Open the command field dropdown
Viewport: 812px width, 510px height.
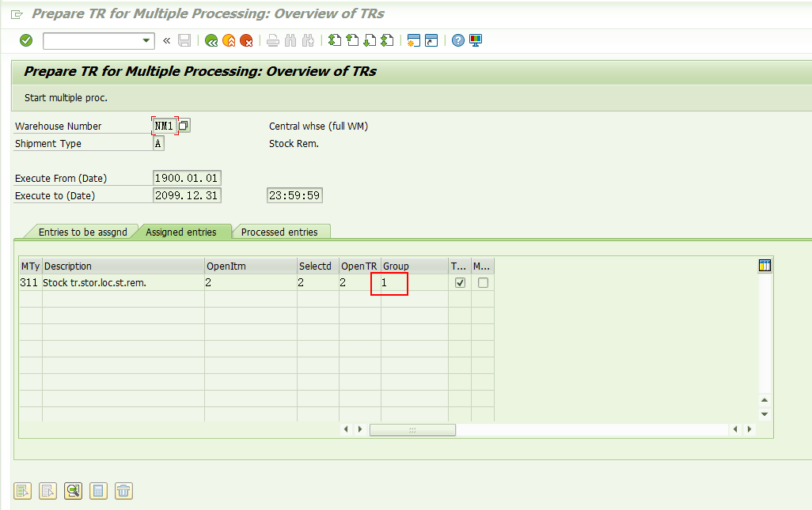click(146, 40)
